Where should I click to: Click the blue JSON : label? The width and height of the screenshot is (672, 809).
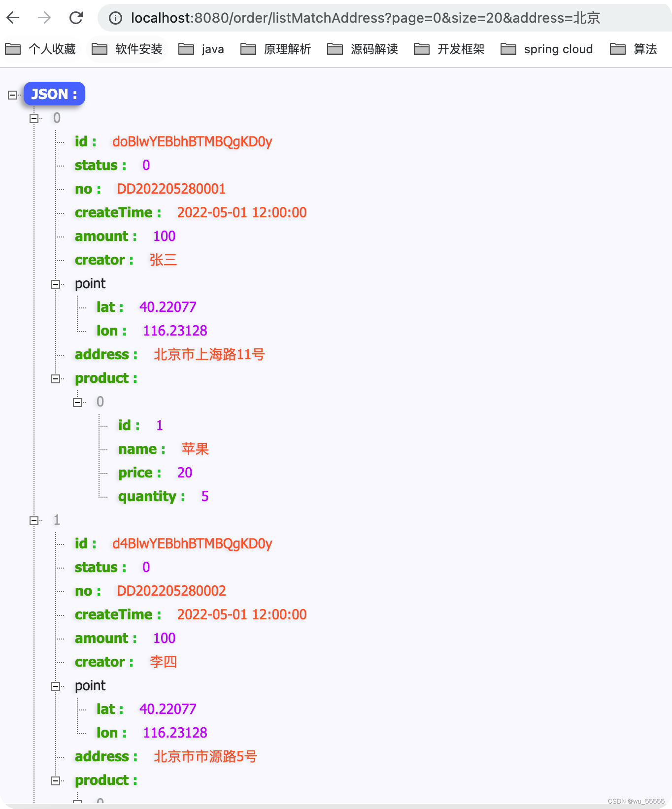point(54,94)
